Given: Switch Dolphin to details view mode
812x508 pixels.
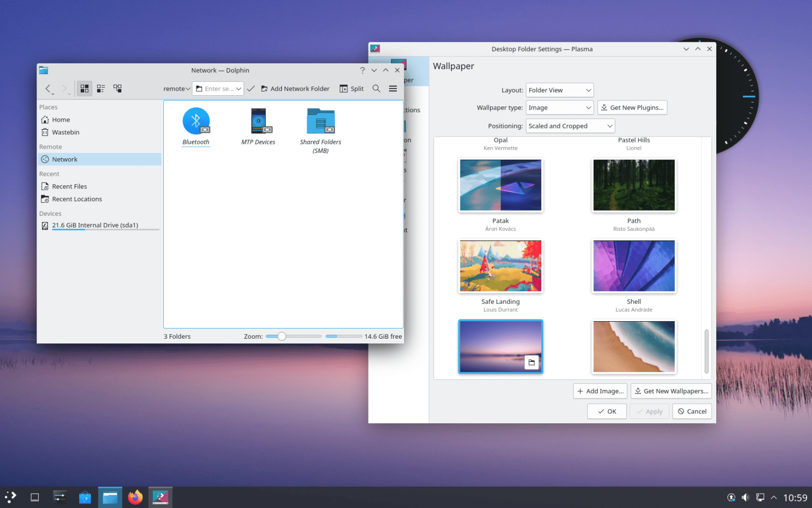Looking at the screenshot, I should click(x=100, y=88).
